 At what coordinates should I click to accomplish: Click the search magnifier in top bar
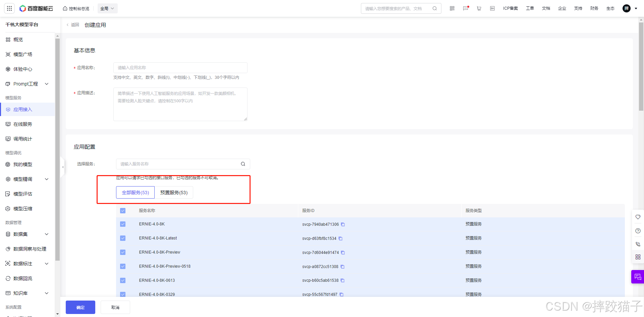pos(435,8)
